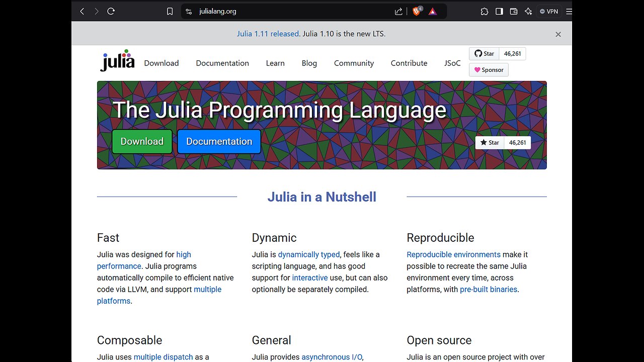644x362 pixels.
Task: Open the 'Reproducible environments' link
Action: [453, 254]
